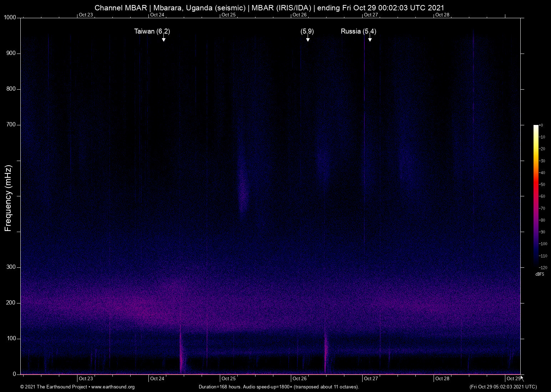The width and height of the screenshot is (551, 392).
Task: Click the arrow marker below the (5.9) label
Action: point(308,39)
